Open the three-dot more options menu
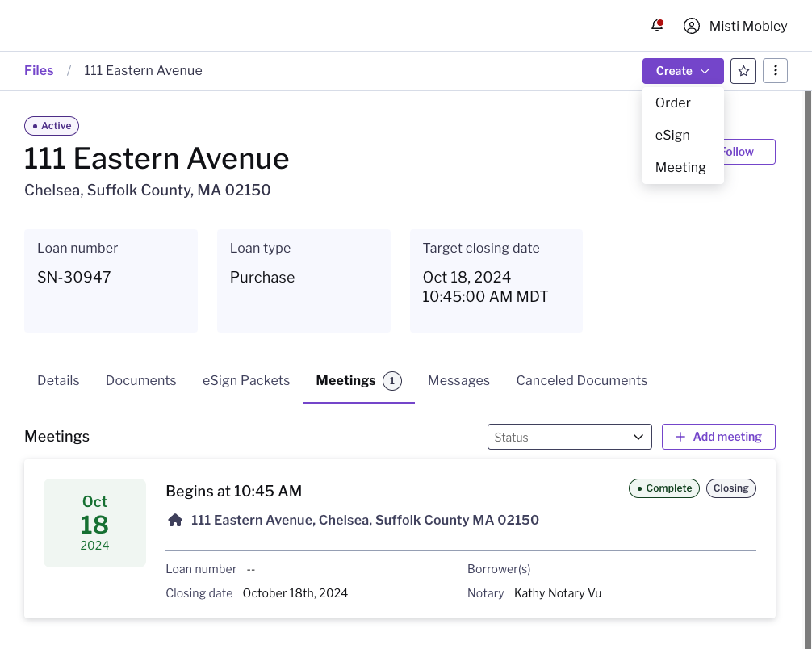 coord(775,71)
